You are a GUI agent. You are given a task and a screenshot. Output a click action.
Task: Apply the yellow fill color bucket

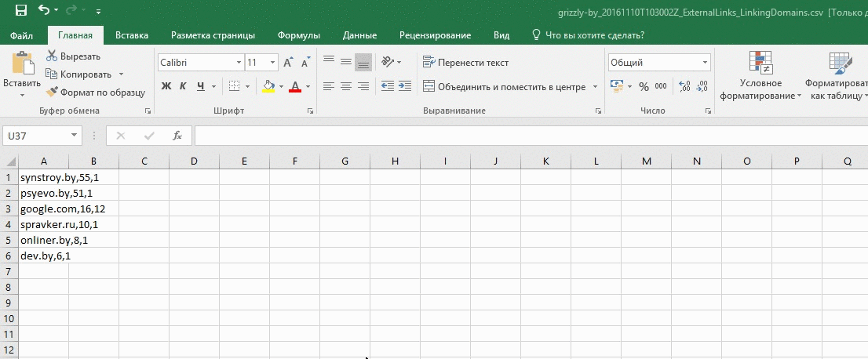tap(268, 86)
